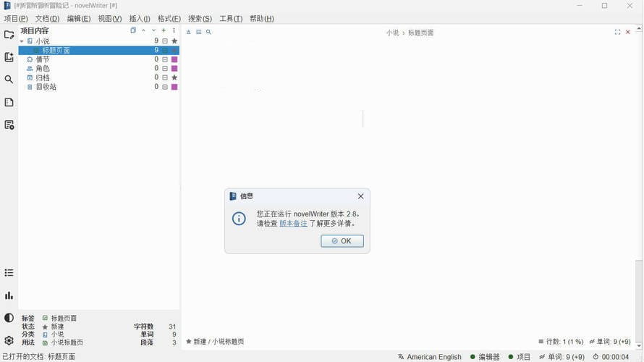Open the settings gear in sidebar
The height and width of the screenshot is (362, 644).
(9, 340)
